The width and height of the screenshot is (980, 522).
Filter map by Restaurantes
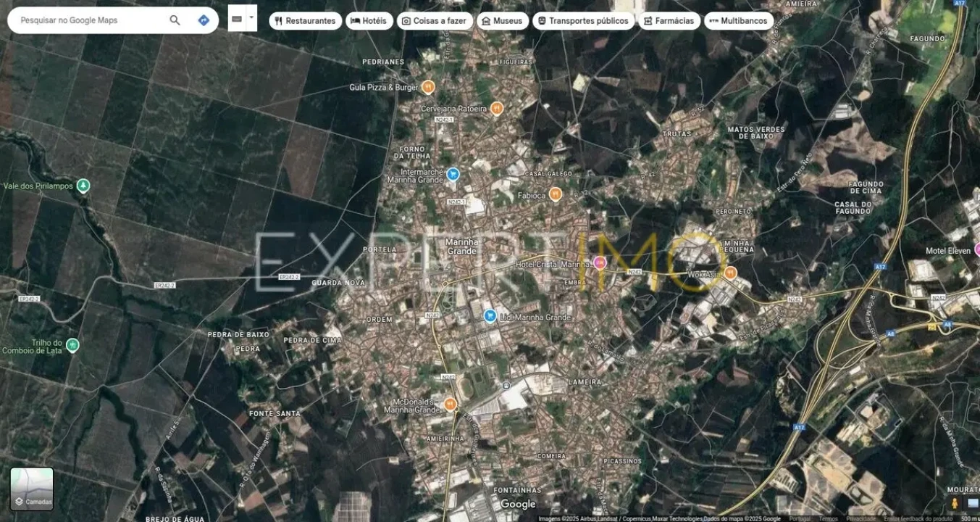[x=305, y=21]
